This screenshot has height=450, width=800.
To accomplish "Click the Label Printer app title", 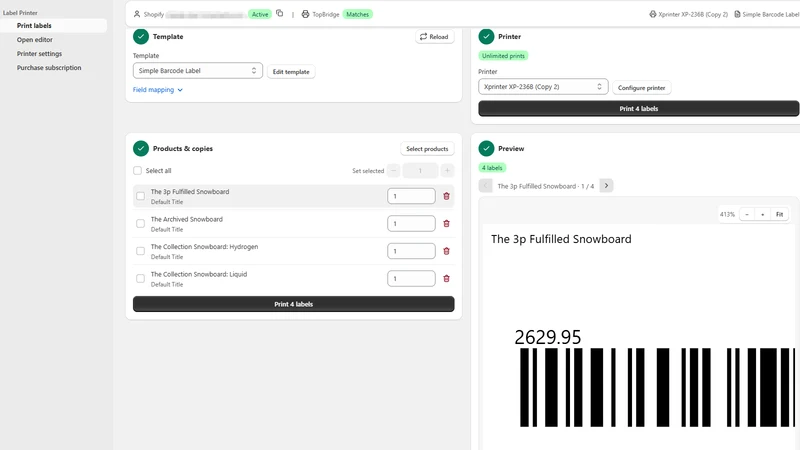I will click(x=20, y=13).
